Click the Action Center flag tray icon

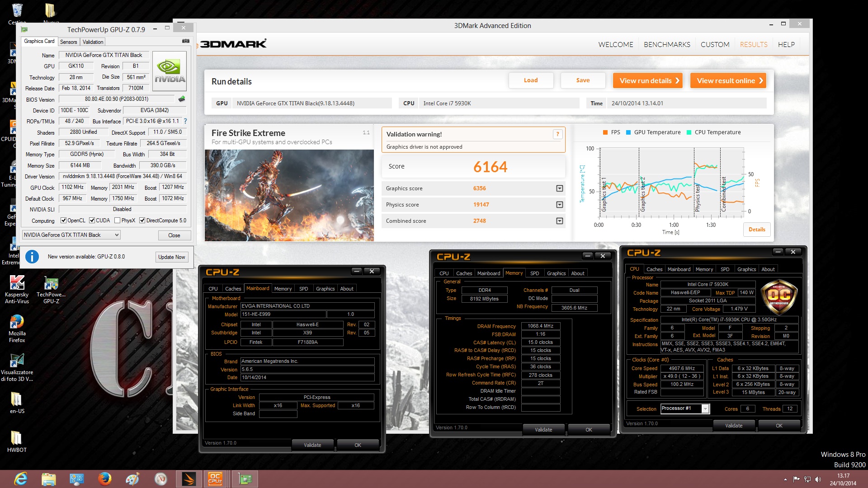[x=796, y=479]
